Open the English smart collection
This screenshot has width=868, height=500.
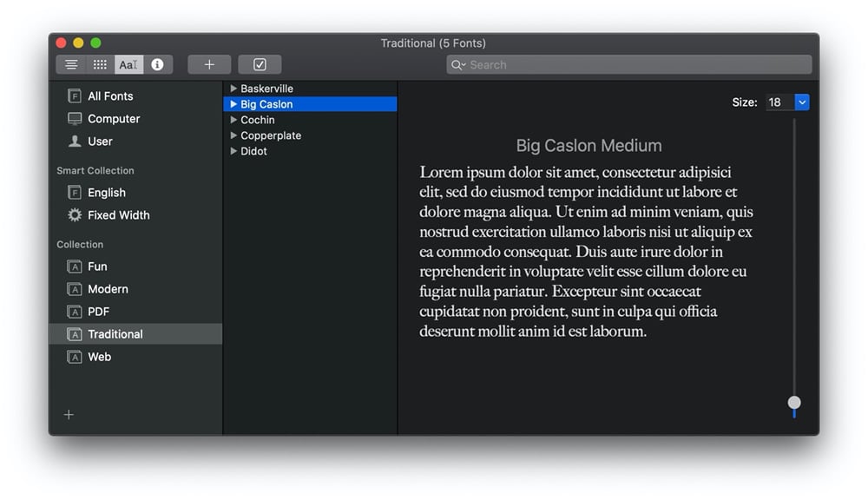106,193
